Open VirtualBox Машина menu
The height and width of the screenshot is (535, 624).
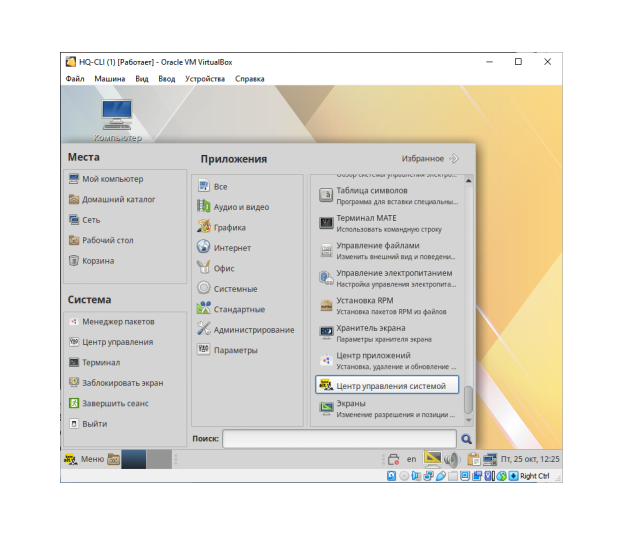pyautogui.click(x=110, y=79)
